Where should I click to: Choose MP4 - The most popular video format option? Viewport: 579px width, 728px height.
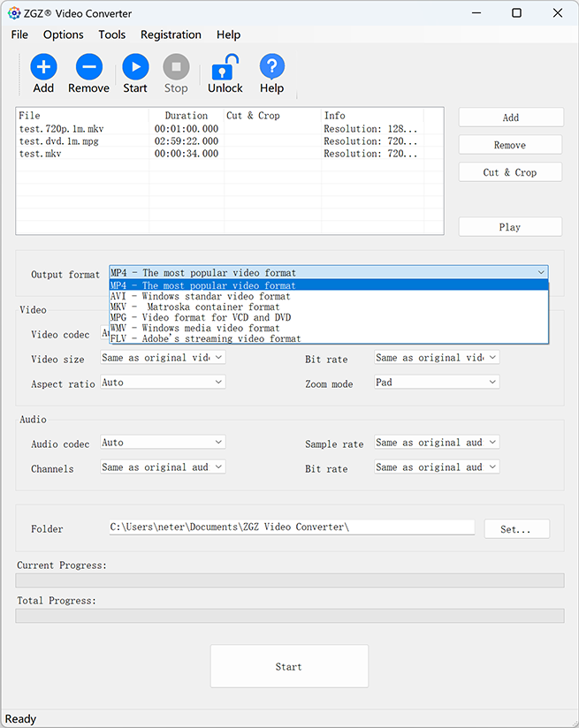[329, 285]
